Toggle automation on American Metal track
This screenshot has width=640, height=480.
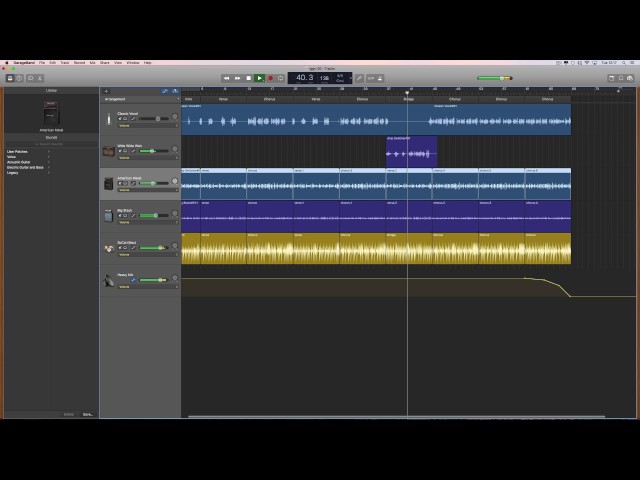(133, 183)
